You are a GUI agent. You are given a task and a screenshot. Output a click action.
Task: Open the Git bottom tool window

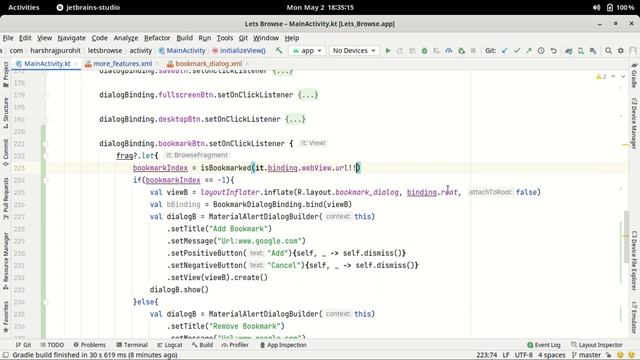click(23, 345)
